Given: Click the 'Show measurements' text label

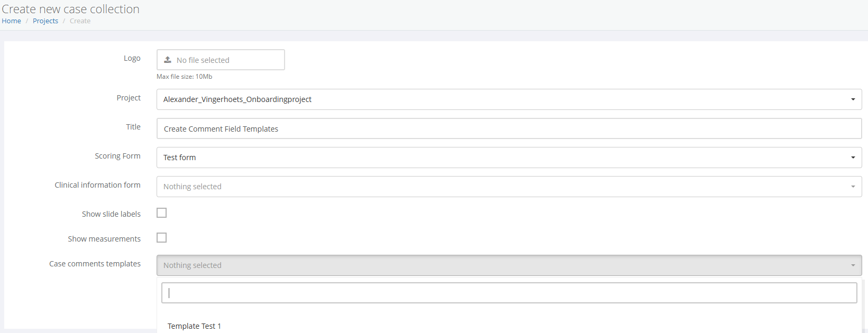Looking at the screenshot, I should pos(104,239).
